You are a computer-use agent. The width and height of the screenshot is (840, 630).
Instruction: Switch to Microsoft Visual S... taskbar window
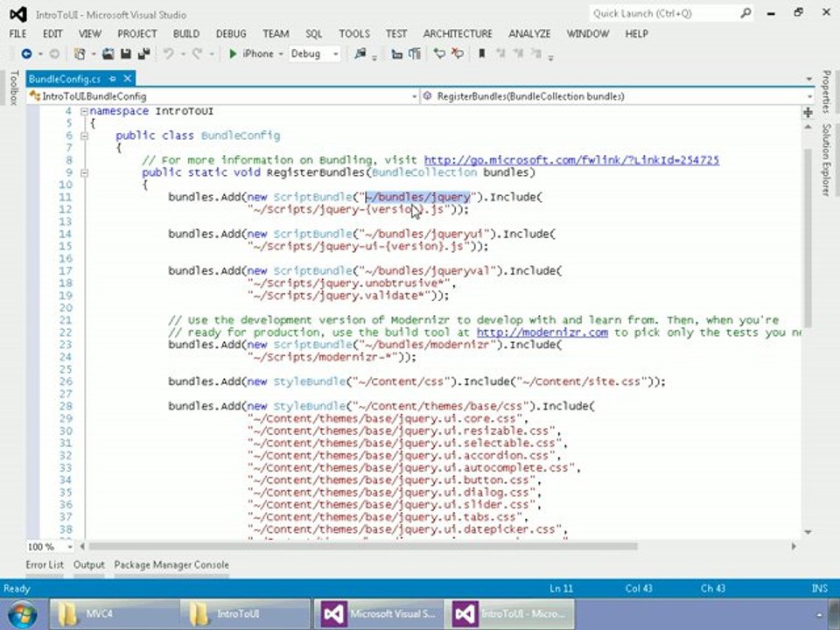tap(379, 614)
